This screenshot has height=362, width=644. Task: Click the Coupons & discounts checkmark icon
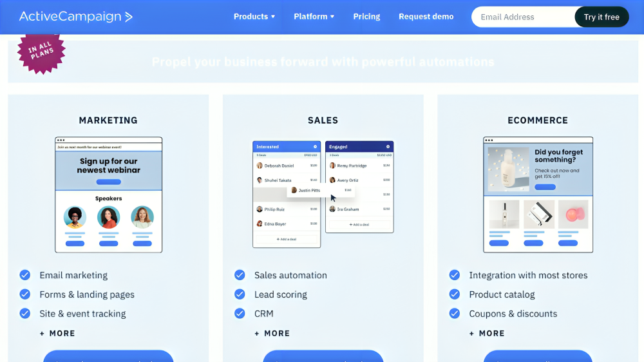tap(455, 314)
